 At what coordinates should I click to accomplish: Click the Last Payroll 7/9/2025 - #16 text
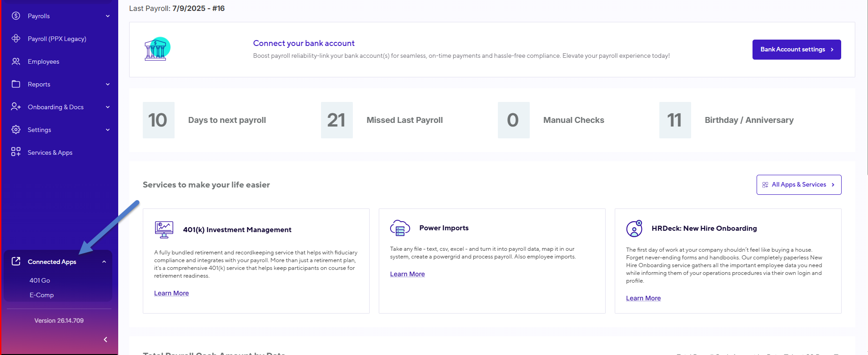point(177,8)
